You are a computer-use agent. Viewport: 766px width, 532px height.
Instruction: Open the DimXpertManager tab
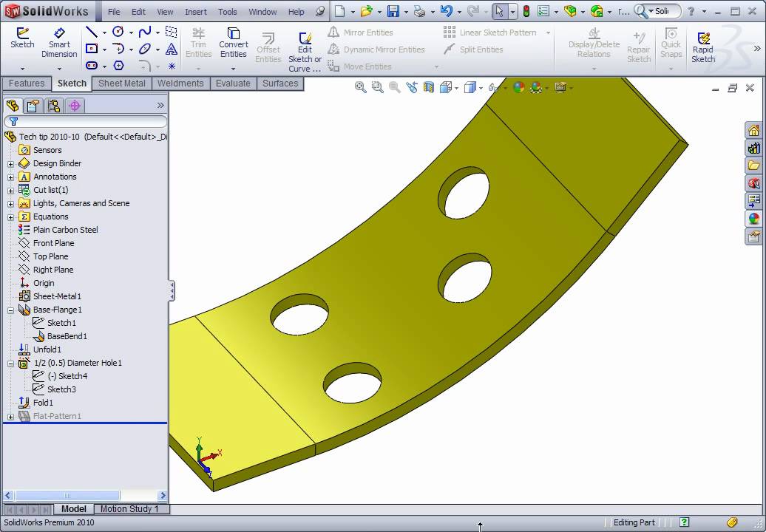point(75,106)
